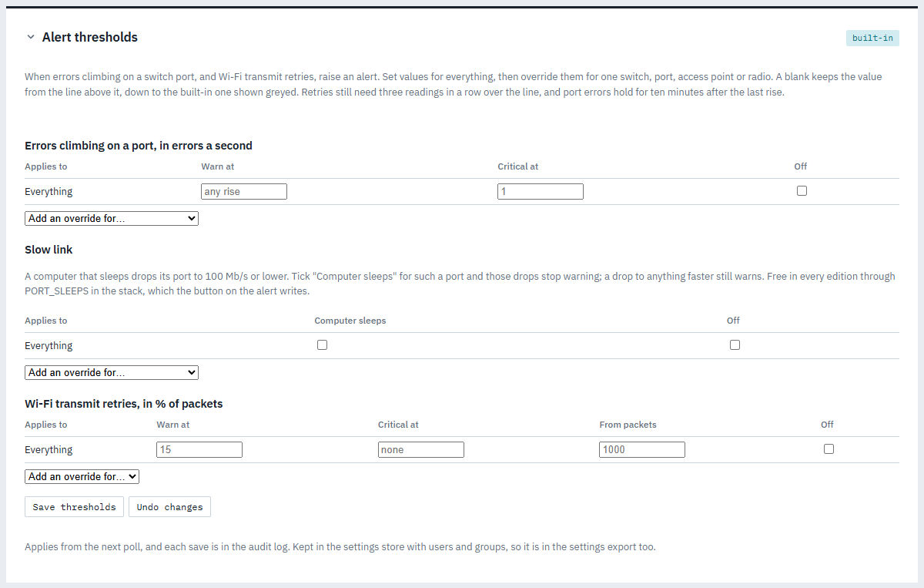Collapse the Alert thresholds section chevron
The width and height of the screenshot is (924, 588).
pyautogui.click(x=30, y=37)
